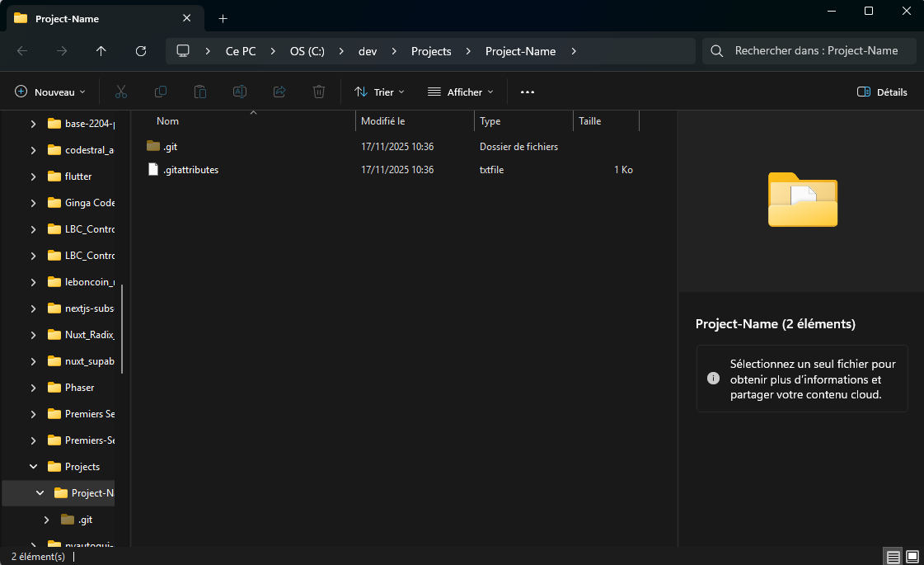The width and height of the screenshot is (924, 565).
Task: Add a new tab with plus button
Action: (223, 19)
